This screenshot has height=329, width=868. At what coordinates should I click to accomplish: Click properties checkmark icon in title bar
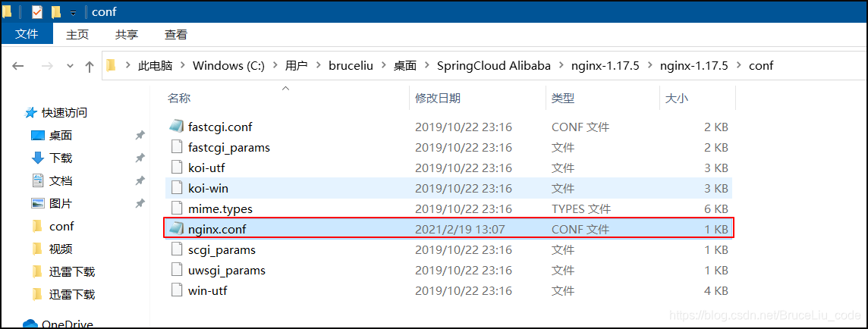tap(37, 11)
